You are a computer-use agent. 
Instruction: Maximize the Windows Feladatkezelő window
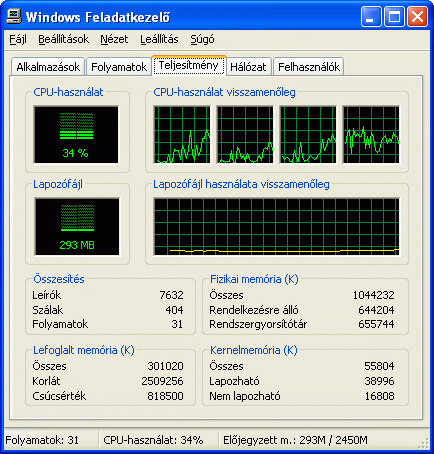(394, 17)
